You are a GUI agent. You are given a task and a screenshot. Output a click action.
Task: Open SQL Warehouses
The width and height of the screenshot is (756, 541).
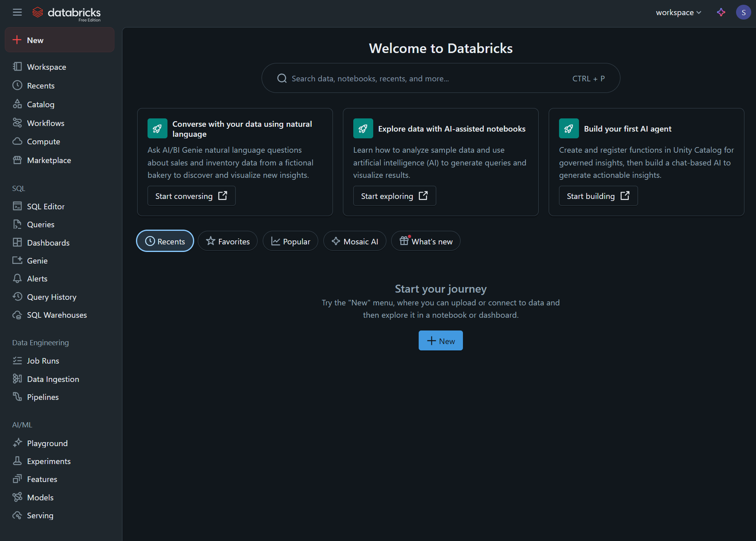click(60, 315)
